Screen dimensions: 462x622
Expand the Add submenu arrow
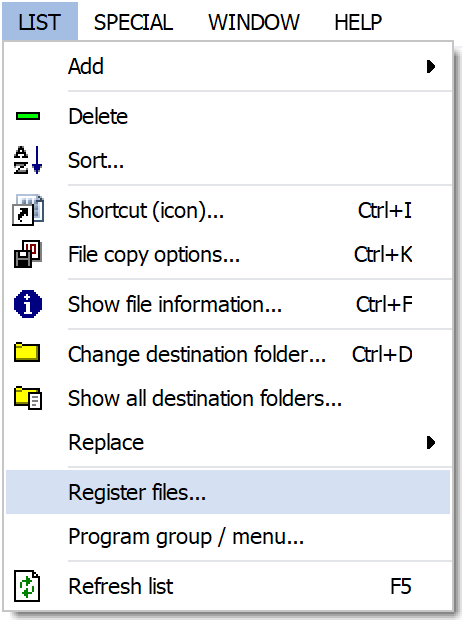[x=431, y=66]
